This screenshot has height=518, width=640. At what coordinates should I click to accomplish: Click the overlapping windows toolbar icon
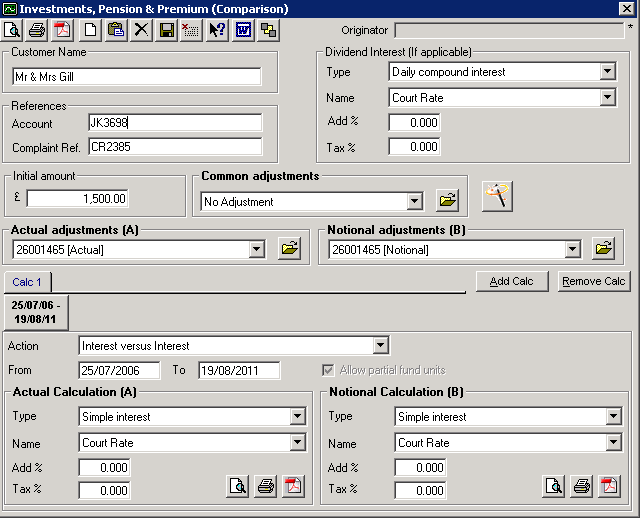tap(269, 30)
